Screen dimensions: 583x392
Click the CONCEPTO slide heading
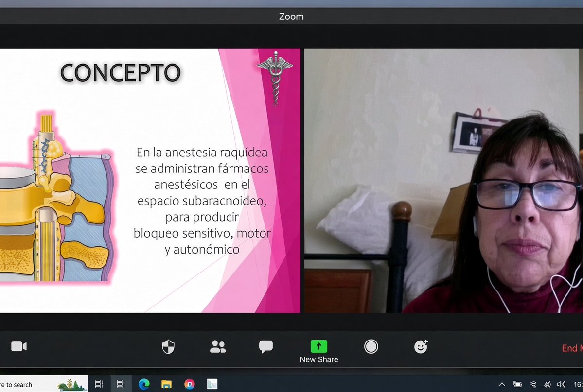[121, 72]
